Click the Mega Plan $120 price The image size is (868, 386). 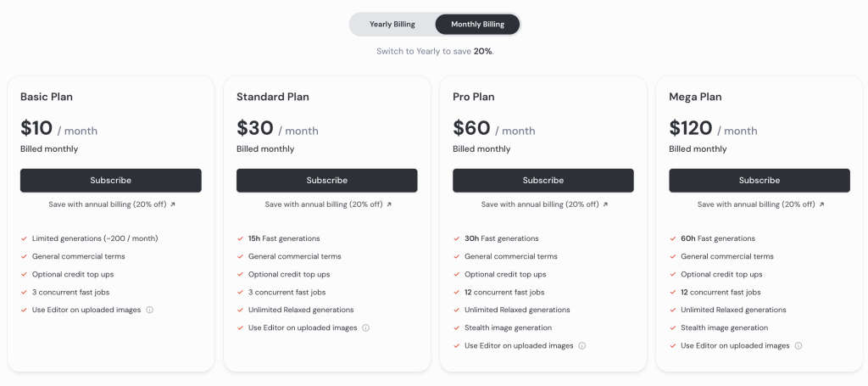coord(691,128)
